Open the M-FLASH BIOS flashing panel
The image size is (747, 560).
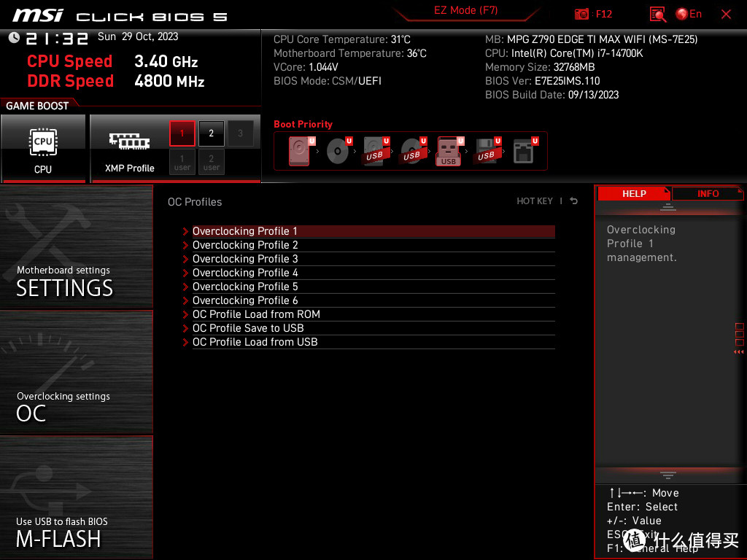tap(76, 497)
